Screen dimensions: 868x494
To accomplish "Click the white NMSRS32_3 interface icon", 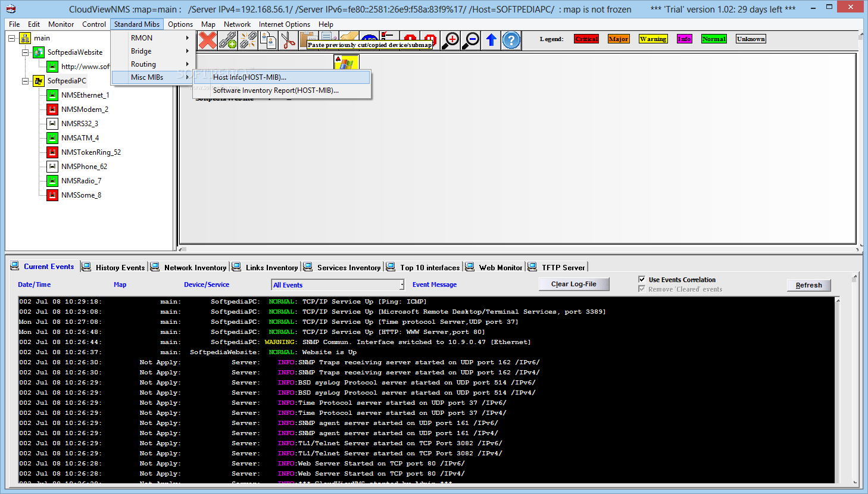I will click(x=52, y=124).
